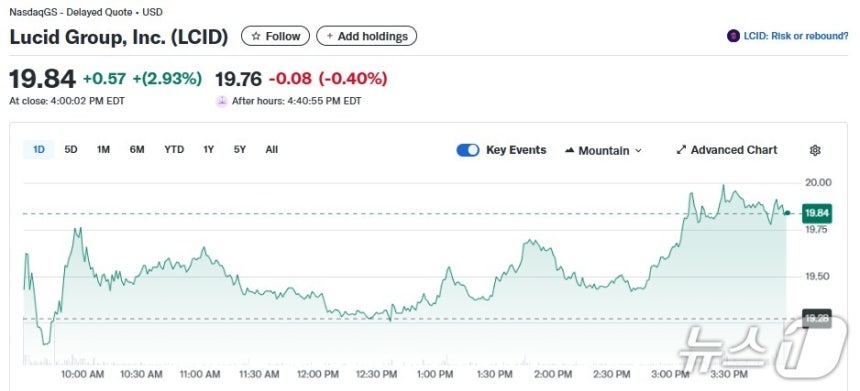Select the 1Y time range
Screen dimensions: 860x391
[x=208, y=149]
